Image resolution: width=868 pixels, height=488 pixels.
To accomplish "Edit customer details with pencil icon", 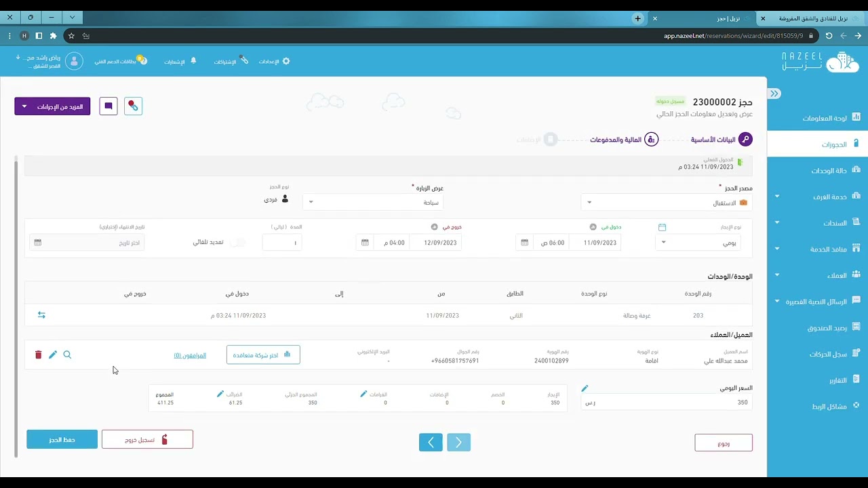I will coord(53,354).
